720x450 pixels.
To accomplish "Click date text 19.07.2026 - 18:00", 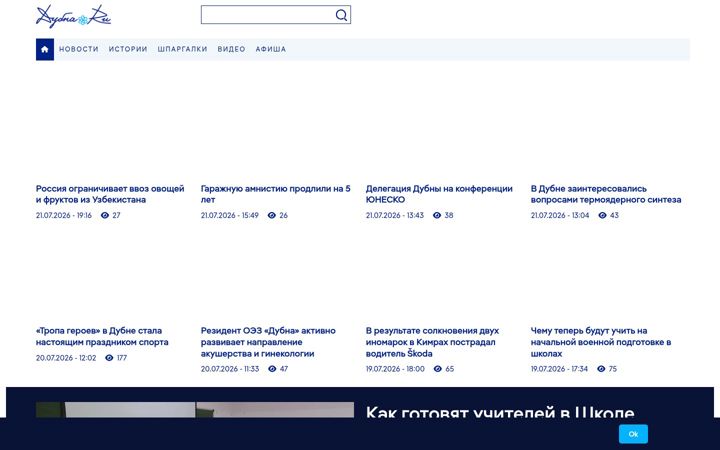I will 395,369.
